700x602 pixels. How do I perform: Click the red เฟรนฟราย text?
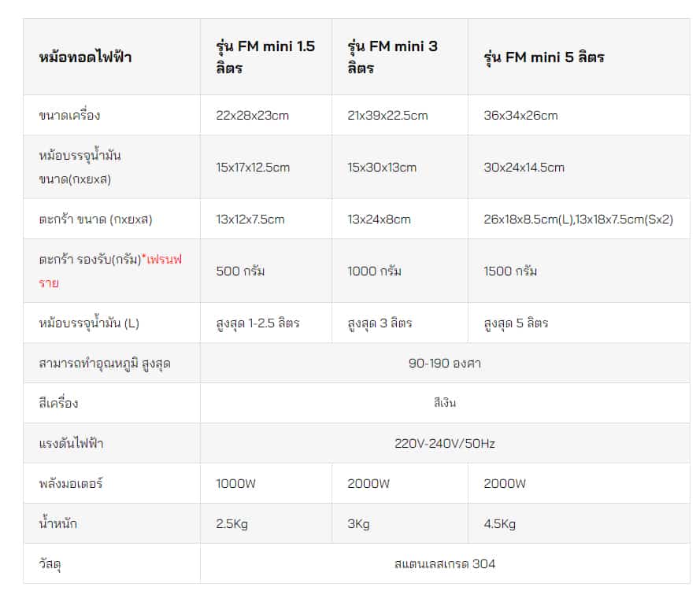109,271
